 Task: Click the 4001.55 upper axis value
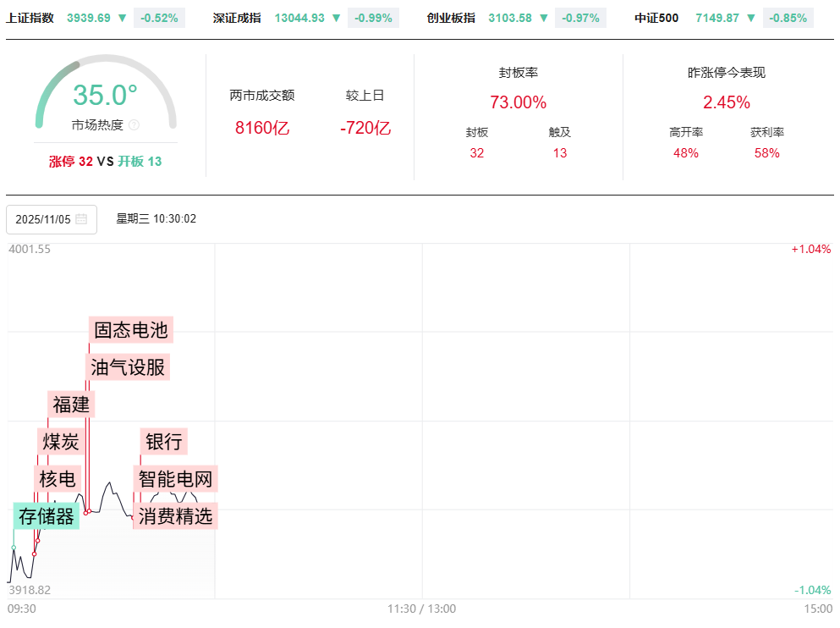30,249
